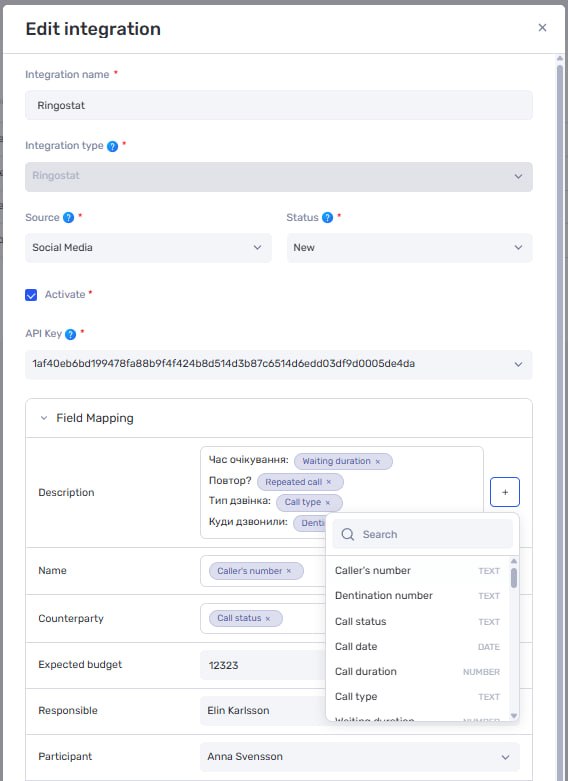Click help icon beside Status label

pyautogui.click(x=327, y=218)
